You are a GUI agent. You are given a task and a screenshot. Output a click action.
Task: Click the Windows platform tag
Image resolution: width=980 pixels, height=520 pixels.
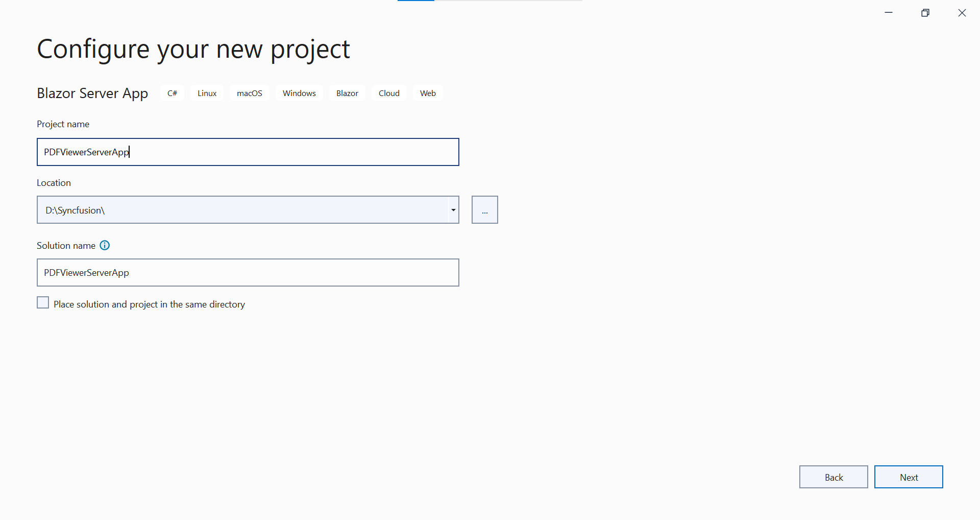[x=299, y=93]
